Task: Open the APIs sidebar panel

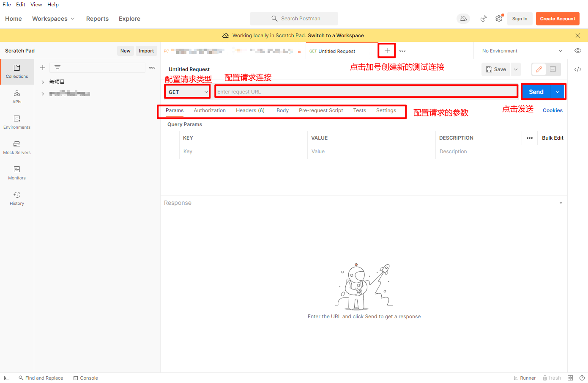Action: click(17, 97)
